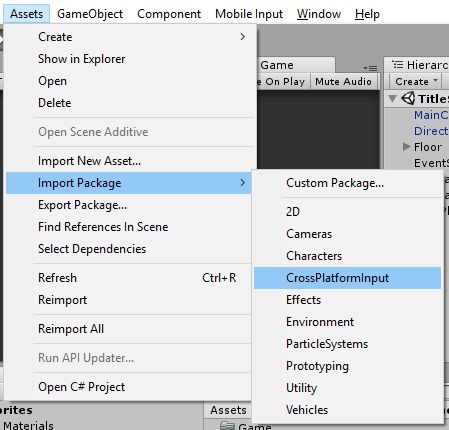
Task: Open the Hierarchy Create dropdown
Action: click(416, 82)
